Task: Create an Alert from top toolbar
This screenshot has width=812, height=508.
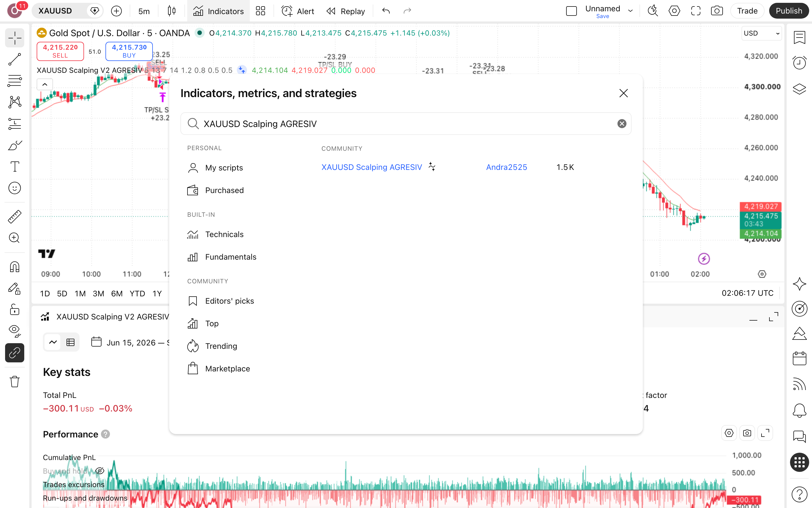Action: click(298, 11)
